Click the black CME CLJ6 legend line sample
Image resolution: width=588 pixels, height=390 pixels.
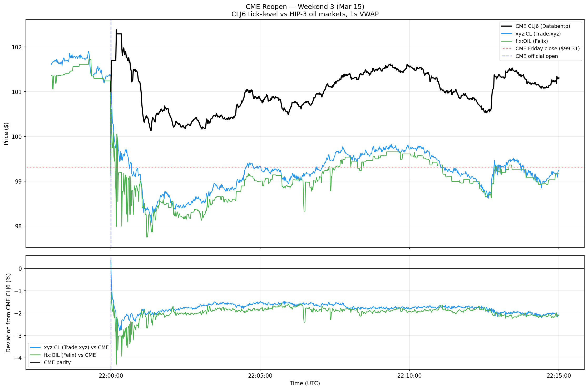506,26
